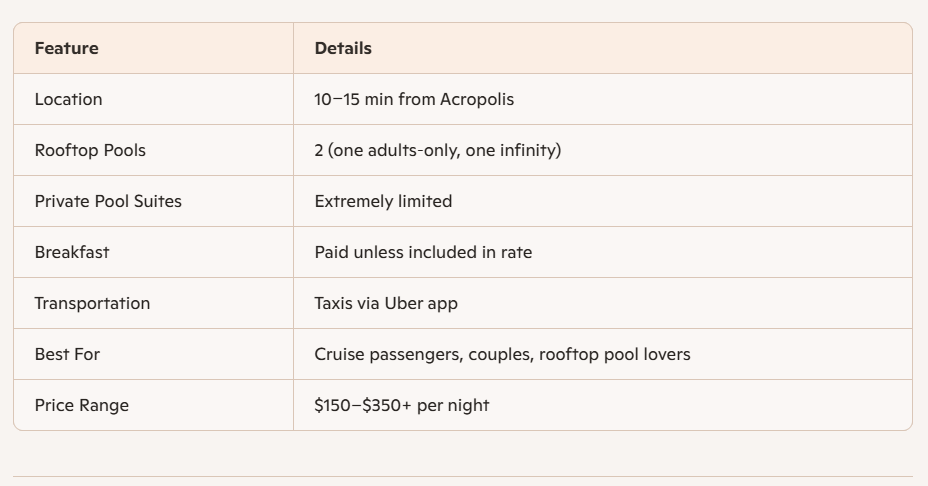Click the horizontal divider below the table

(463, 476)
